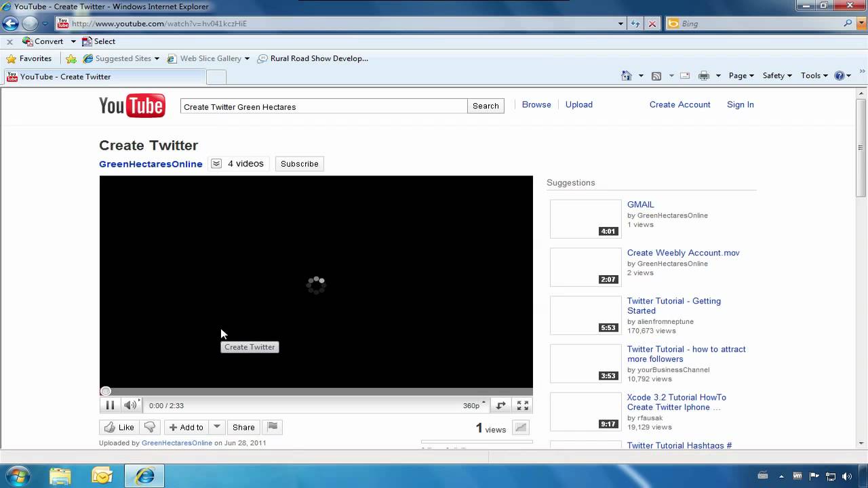Show hidden tray icons arrow
The width and height of the screenshot is (868, 488).
click(782, 476)
